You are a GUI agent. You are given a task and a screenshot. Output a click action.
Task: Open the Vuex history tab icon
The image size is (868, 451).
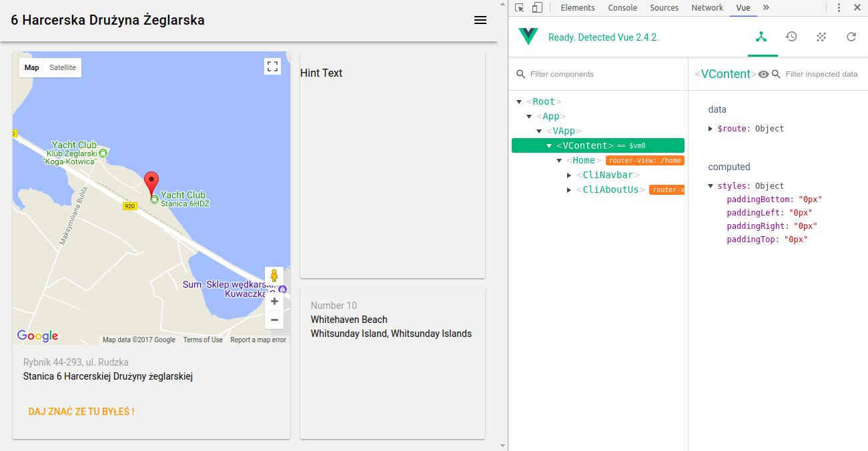click(x=791, y=37)
